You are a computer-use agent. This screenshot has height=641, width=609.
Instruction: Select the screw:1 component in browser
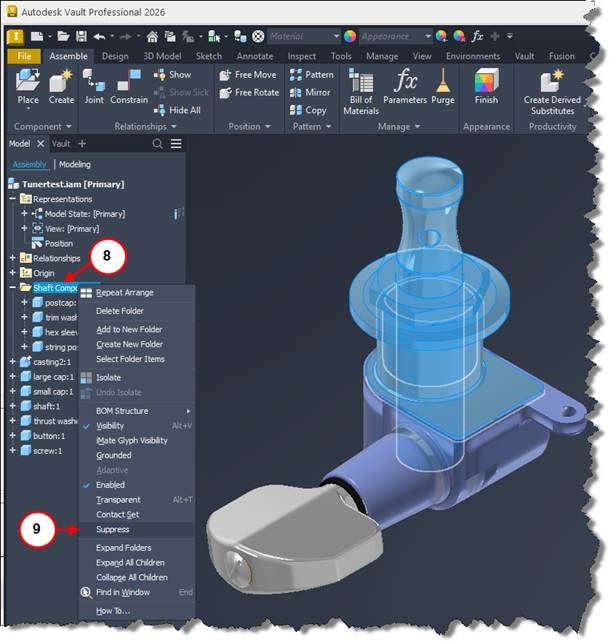coord(47,451)
